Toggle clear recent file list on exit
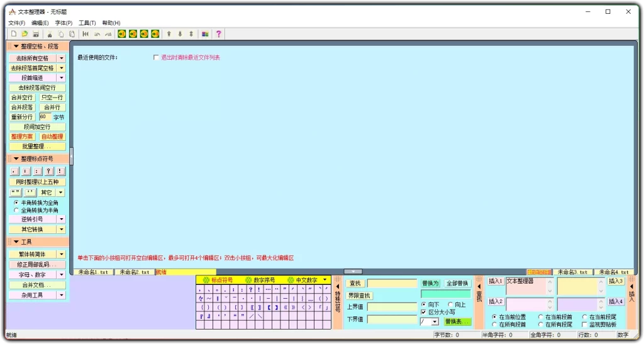This screenshot has height=344, width=644. 156,57
